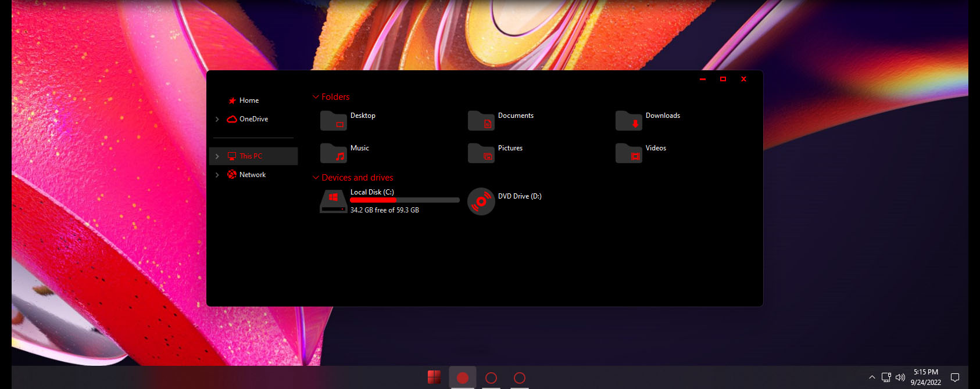This screenshot has width=980, height=389.
Task: Click the second hollow circle taskbar icon
Action: pyautogui.click(x=491, y=378)
